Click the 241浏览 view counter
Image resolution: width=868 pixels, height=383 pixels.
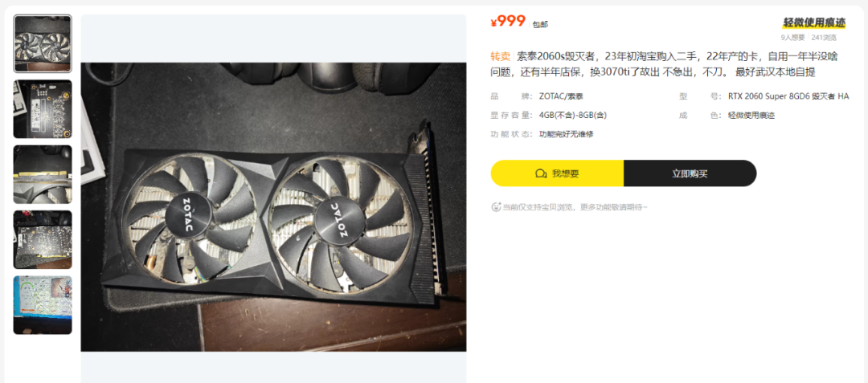click(x=825, y=38)
